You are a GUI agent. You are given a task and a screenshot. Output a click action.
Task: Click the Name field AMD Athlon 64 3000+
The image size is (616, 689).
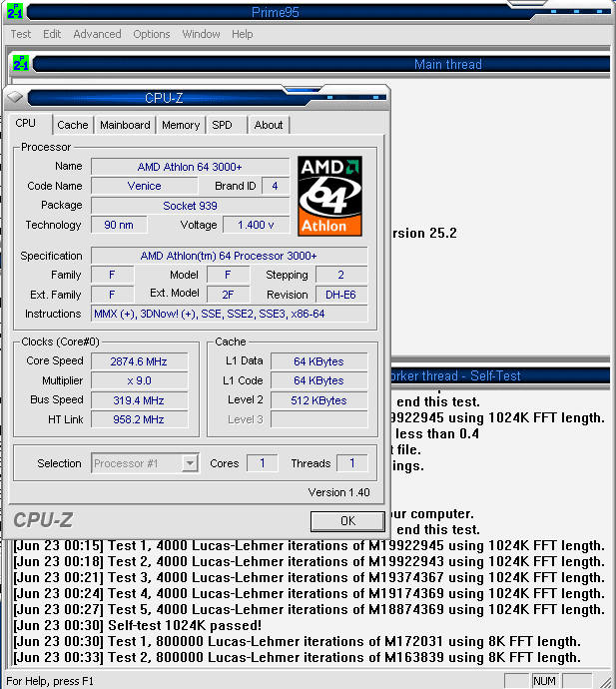click(x=190, y=167)
